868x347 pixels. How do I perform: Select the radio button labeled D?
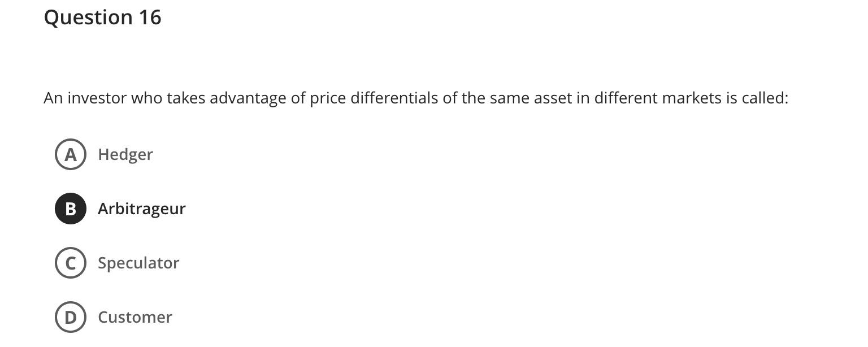tap(70, 316)
